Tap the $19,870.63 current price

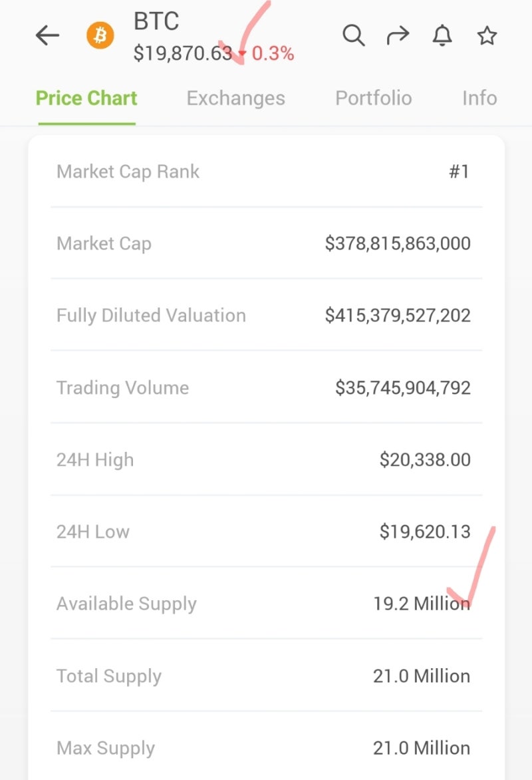(x=183, y=53)
